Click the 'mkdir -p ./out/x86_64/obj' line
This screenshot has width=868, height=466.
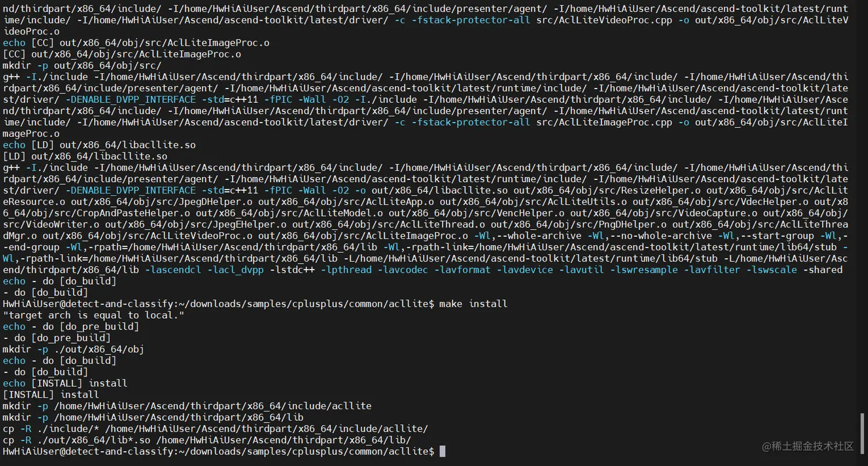[73, 349]
